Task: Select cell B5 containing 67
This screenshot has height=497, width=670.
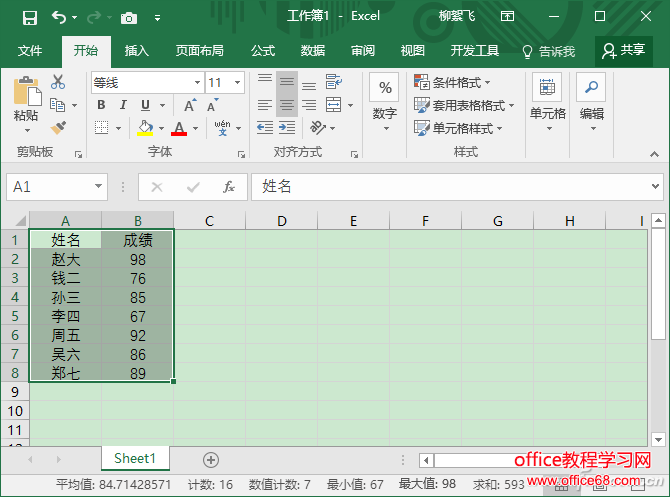Action: pos(137,316)
